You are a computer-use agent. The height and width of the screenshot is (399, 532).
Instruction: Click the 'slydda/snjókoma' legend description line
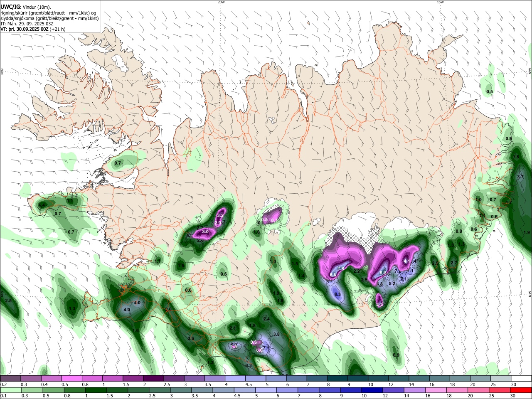click(x=49, y=19)
